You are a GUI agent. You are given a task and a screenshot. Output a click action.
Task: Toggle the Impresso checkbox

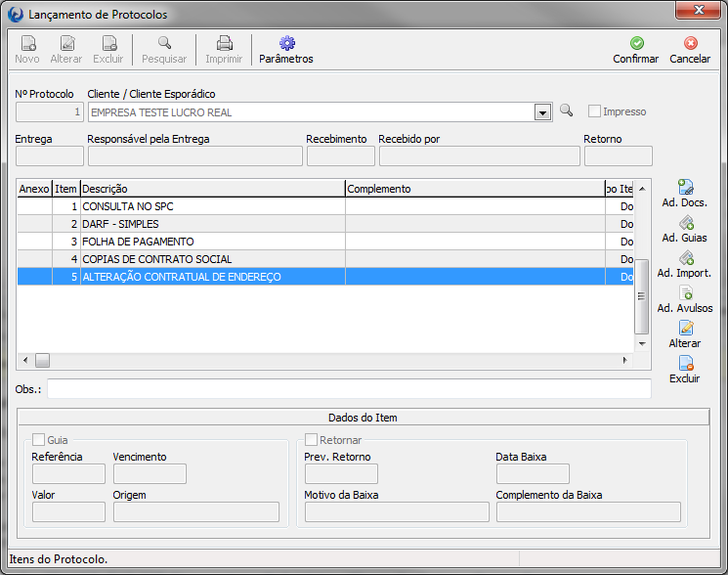tap(594, 111)
